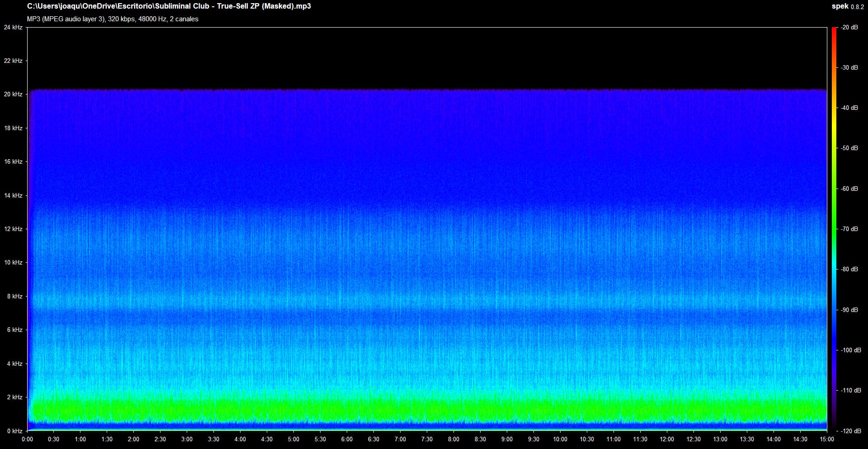Click the 18 kHz frequency axis label
868x449 pixels.
point(13,128)
